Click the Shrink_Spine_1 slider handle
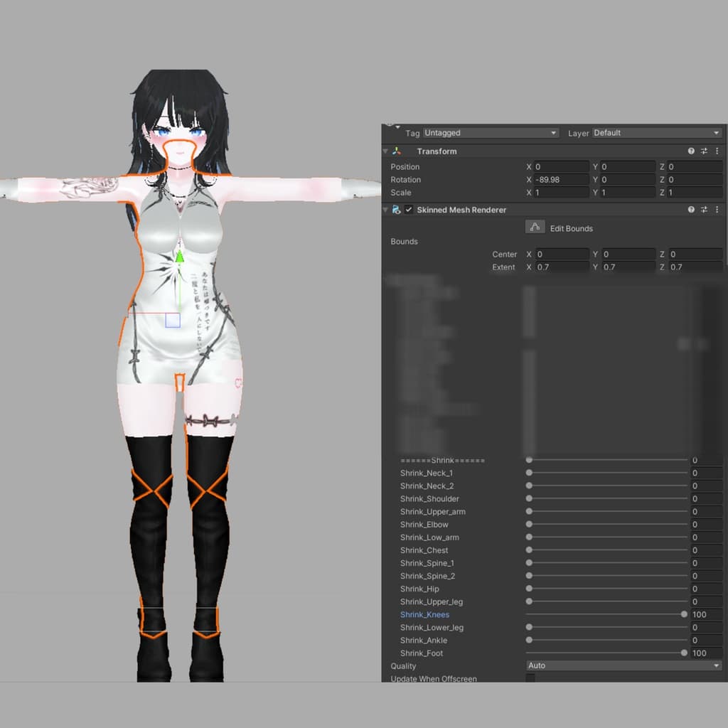 click(x=529, y=563)
